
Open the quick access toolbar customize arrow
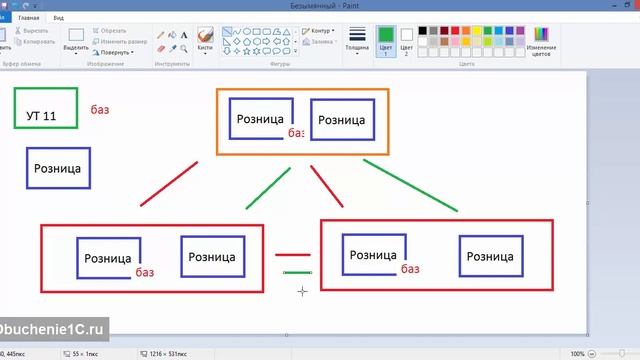coord(35,6)
